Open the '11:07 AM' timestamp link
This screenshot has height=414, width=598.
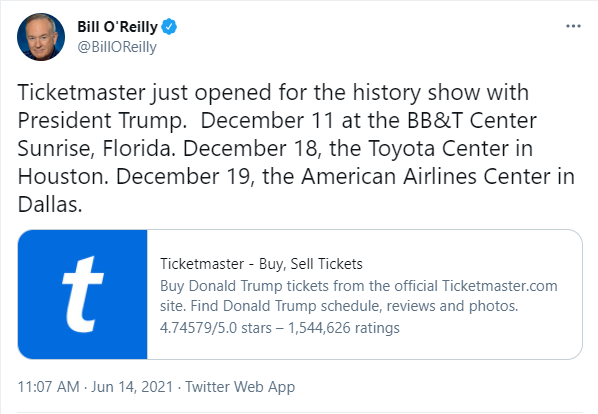click(48, 387)
